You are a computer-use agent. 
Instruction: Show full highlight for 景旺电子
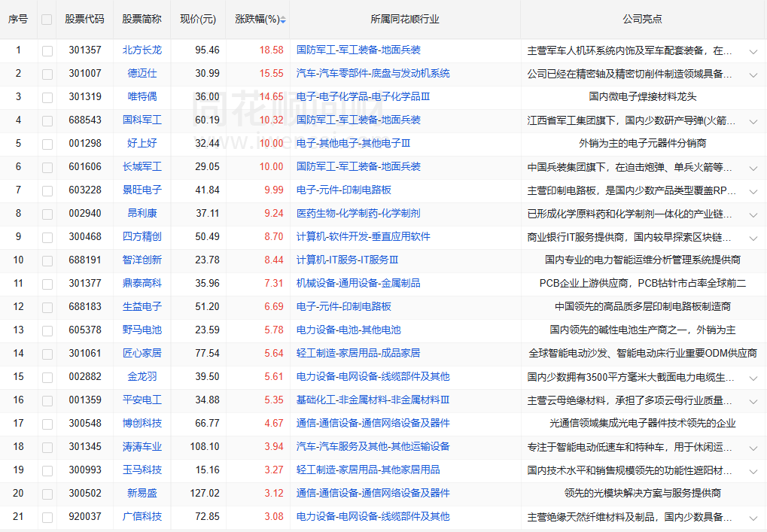coord(753,192)
